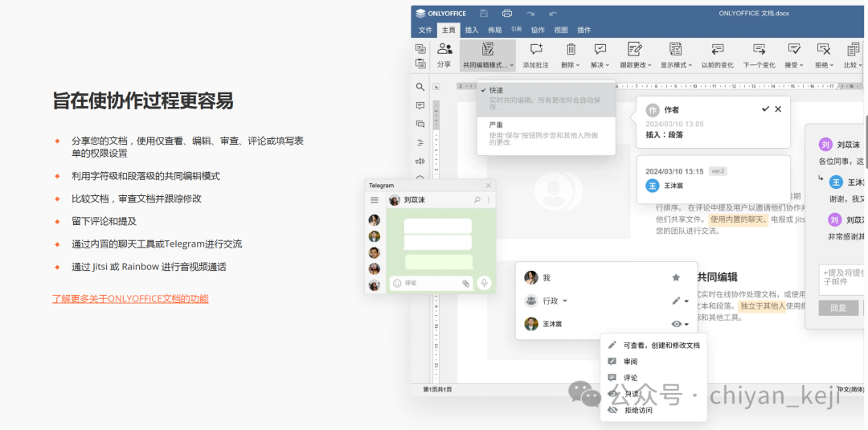Image resolution: width=868 pixels, height=430 pixels.
Task: Switch to 插件 tab
Action: [584, 31]
